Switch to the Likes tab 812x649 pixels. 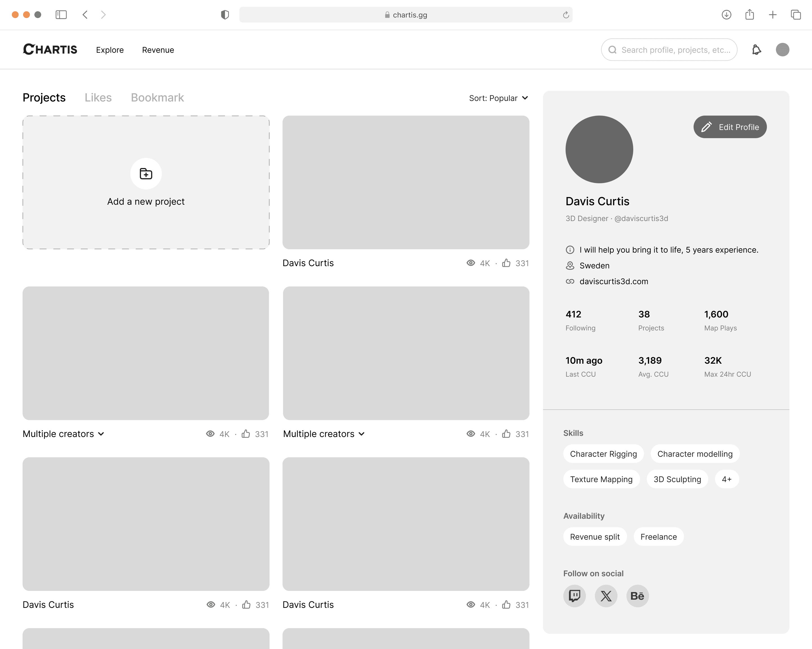click(x=98, y=98)
